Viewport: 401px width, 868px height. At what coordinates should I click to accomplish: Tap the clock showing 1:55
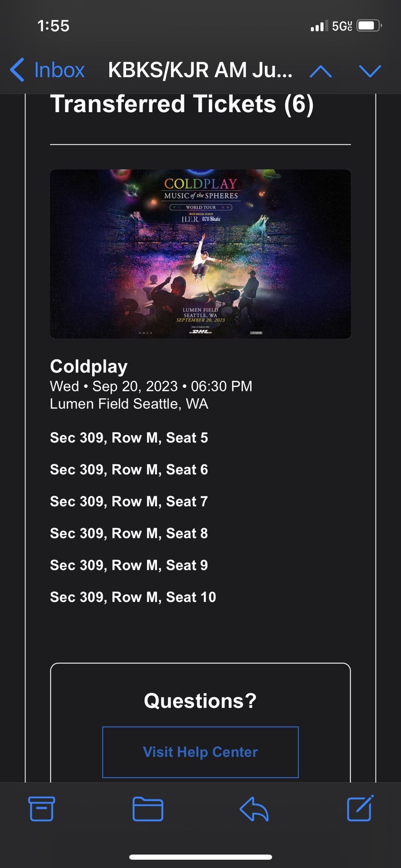53,26
